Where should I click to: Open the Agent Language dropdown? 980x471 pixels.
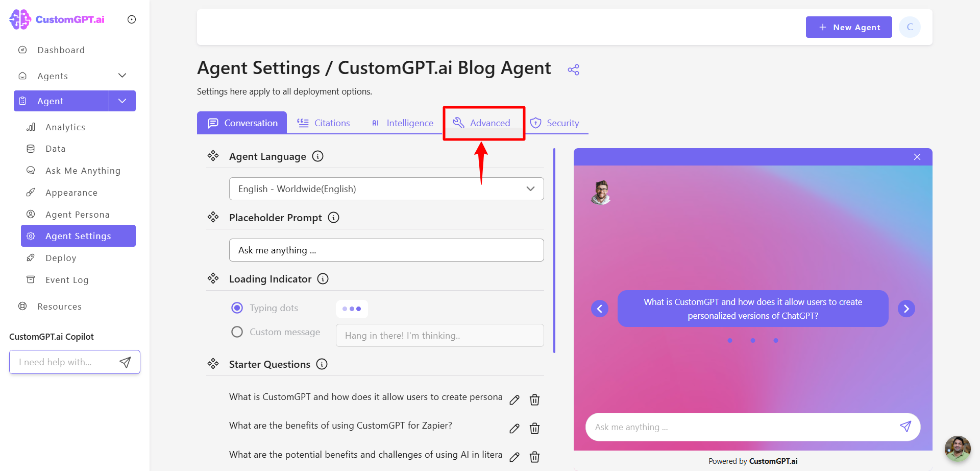pos(386,189)
